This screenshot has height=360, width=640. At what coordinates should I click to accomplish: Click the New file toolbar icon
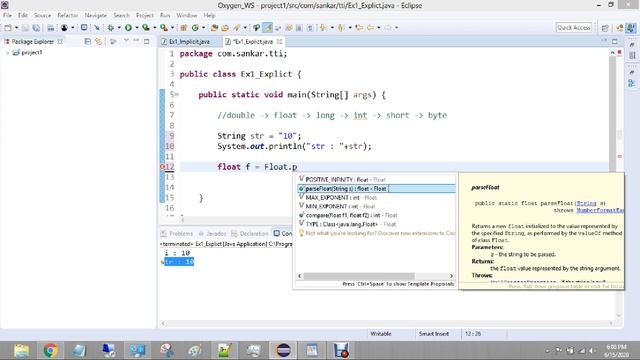(8, 28)
